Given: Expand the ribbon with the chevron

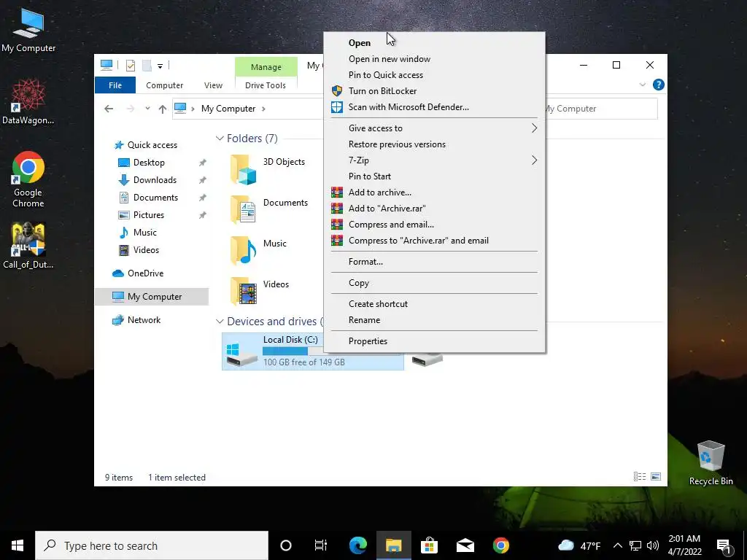Looking at the screenshot, I should coord(642,85).
